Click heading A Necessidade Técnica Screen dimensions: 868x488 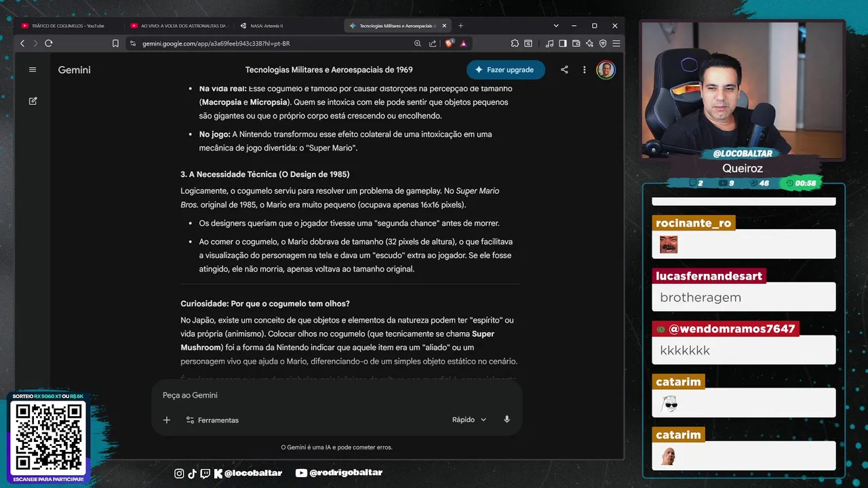coord(265,174)
